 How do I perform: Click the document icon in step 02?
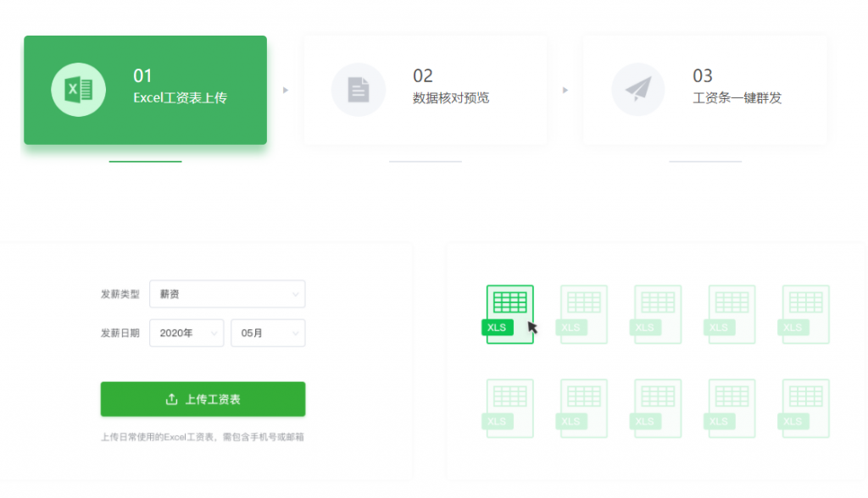point(358,90)
